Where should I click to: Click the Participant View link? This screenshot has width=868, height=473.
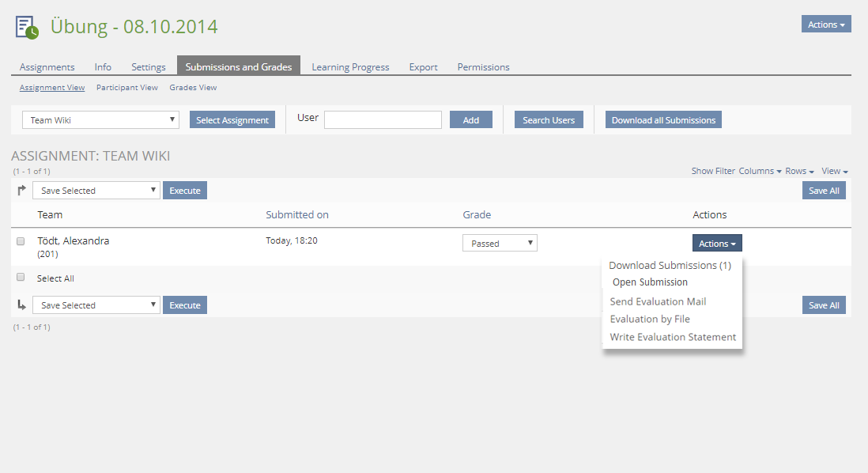126,88
